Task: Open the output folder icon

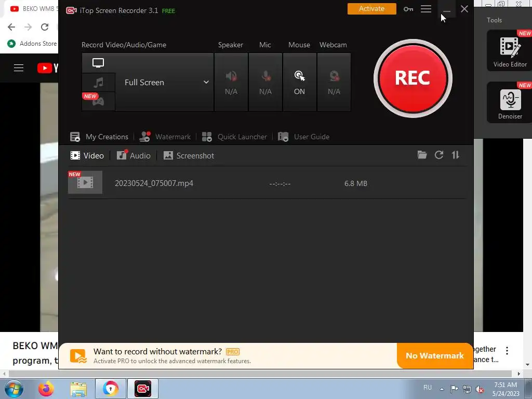Action: pyautogui.click(x=422, y=155)
